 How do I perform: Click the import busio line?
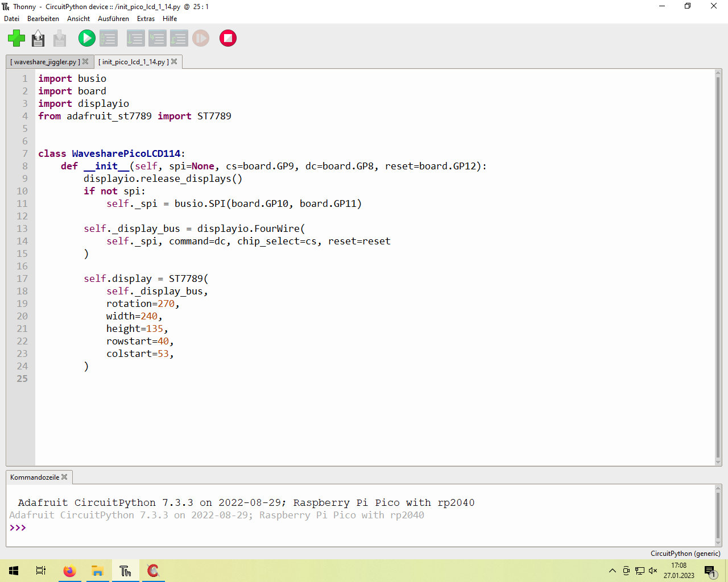pyautogui.click(x=72, y=78)
